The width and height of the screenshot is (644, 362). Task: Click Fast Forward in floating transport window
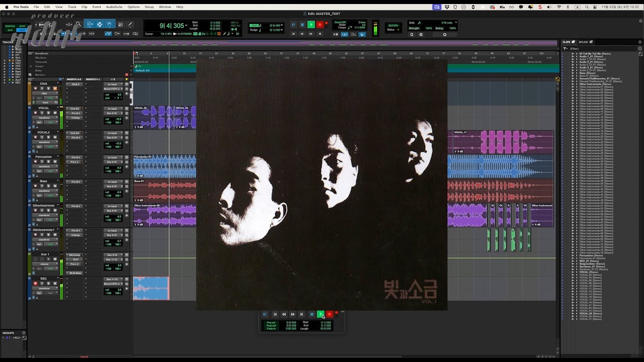pyautogui.click(x=292, y=314)
